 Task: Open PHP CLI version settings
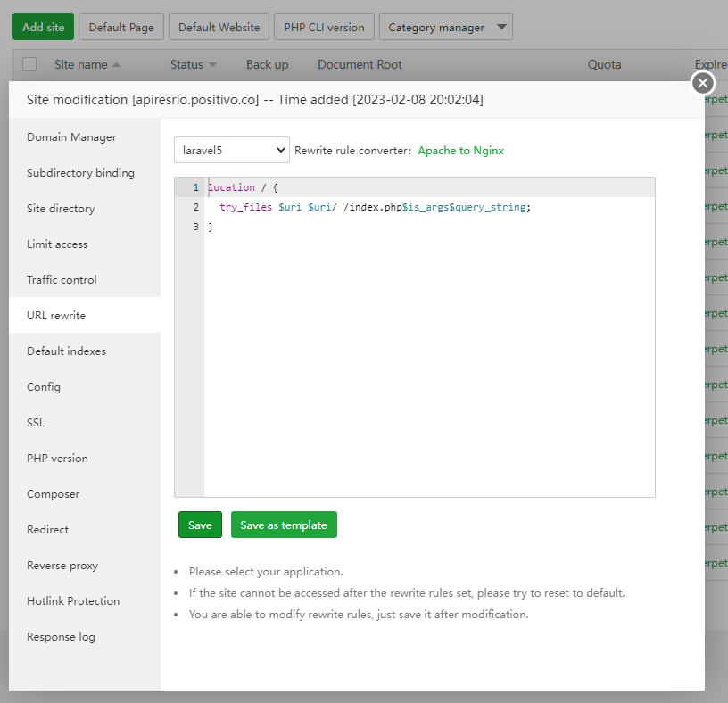[x=324, y=28]
